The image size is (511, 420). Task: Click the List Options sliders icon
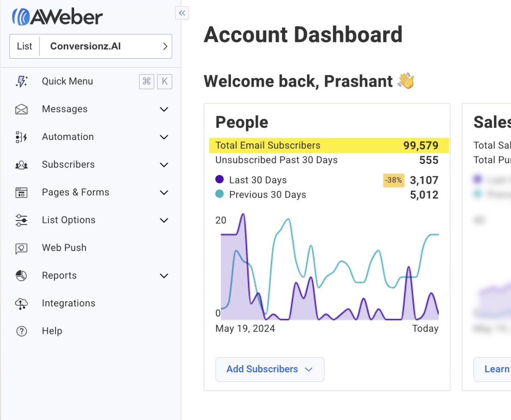click(21, 220)
